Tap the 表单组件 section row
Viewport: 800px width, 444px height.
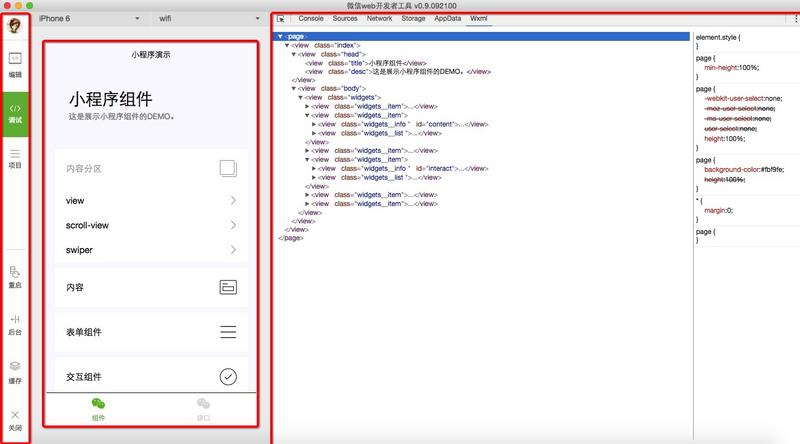click(151, 332)
